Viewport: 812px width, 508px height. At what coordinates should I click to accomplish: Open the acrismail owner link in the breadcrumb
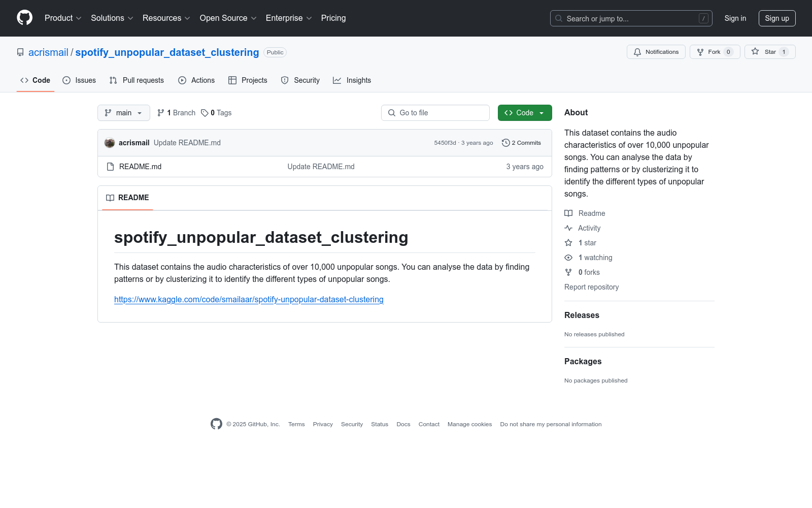[x=48, y=52]
